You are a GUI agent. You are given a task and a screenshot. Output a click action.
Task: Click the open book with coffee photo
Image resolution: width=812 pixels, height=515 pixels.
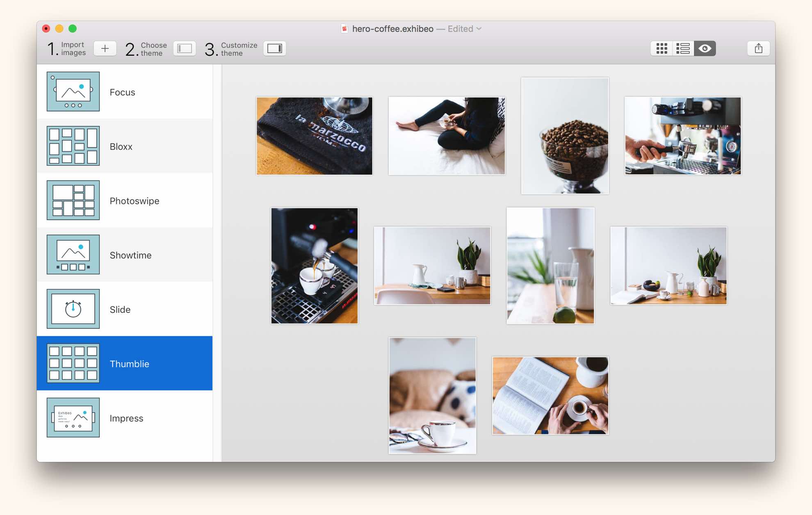550,395
